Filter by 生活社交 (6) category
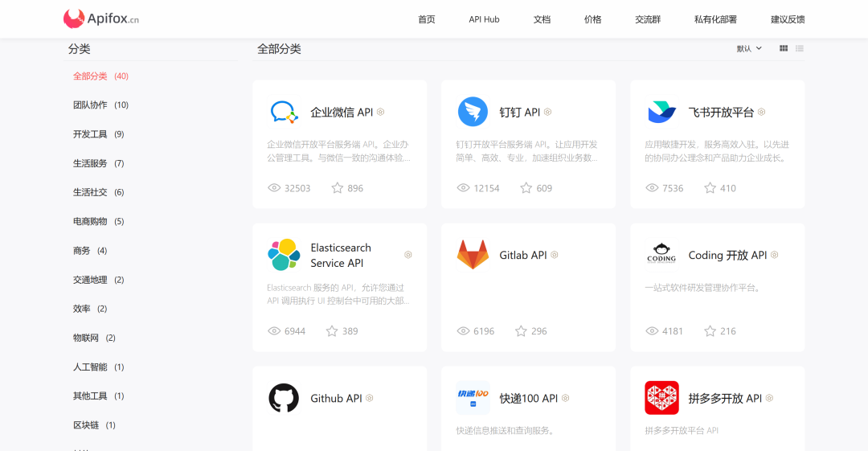 [x=99, y=192]
